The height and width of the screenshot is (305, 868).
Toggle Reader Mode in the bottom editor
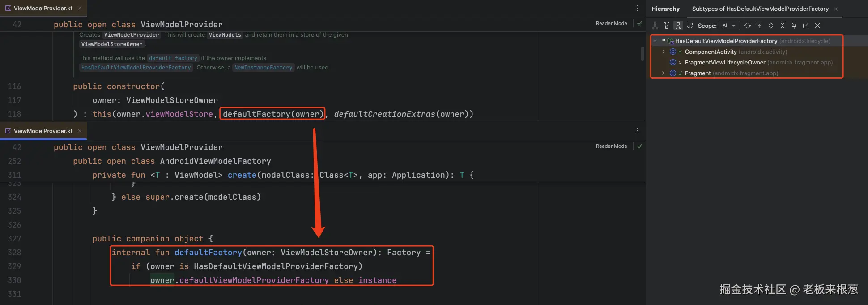pyautogui.click(x=611, y=146)
